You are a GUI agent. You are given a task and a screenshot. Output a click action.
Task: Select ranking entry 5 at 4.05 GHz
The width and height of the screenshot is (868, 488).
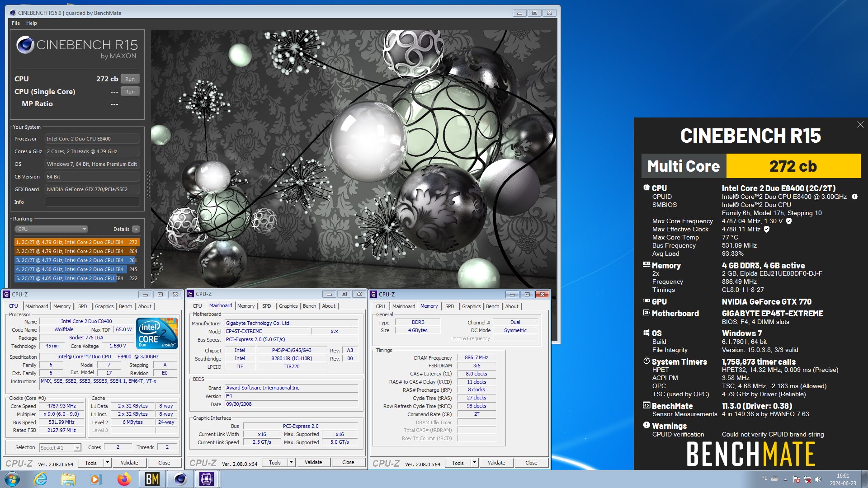[x=77, y=278]
